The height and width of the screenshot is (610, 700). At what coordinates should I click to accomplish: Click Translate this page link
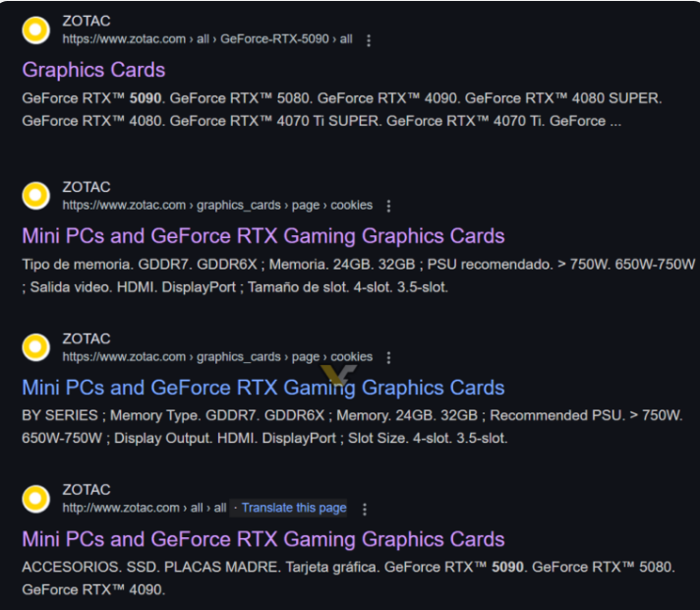[x=294, y=508]
